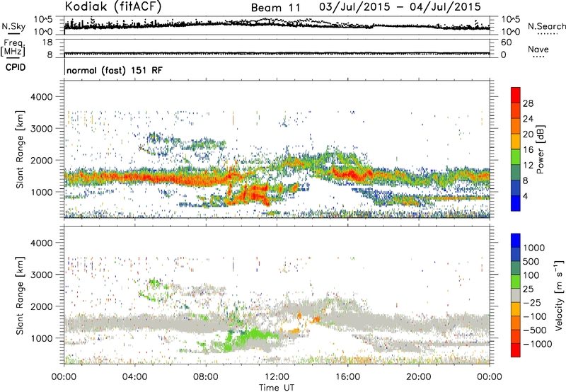Screen dimensions: 566x392
Task: Click the frequency trace line in Freq panel
Action: 277,54
